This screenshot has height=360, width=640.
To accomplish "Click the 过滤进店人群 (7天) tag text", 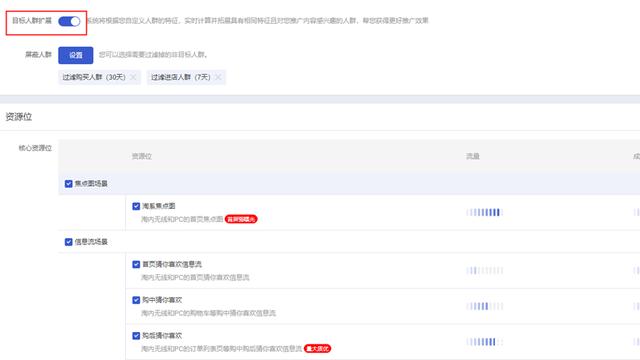I will tap(181, 77).
